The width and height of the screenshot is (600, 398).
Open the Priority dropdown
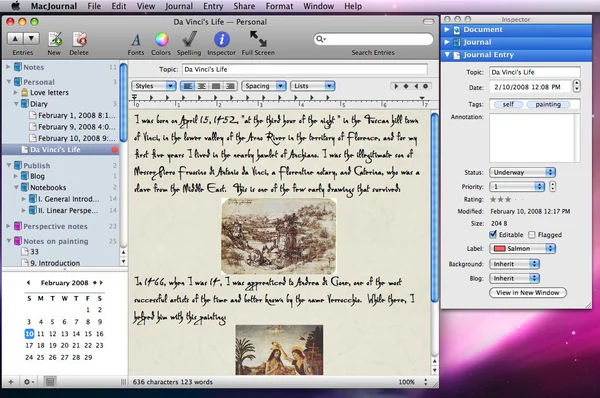(x=517, y=187)
